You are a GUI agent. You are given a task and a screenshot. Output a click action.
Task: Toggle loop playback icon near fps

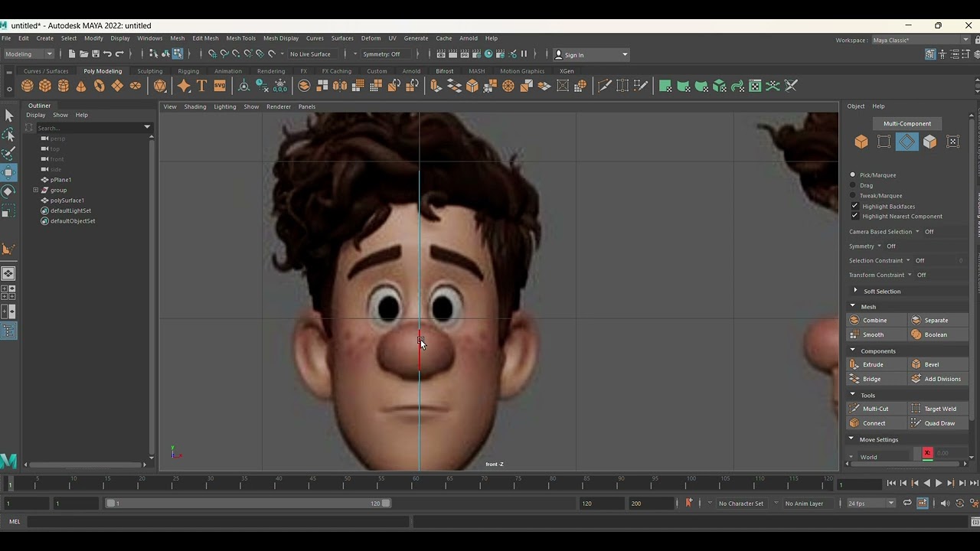point(907,503)
